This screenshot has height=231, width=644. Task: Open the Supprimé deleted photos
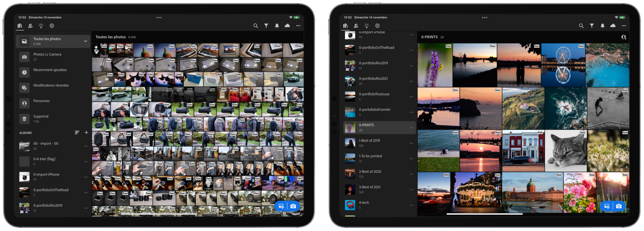(53, 118)
